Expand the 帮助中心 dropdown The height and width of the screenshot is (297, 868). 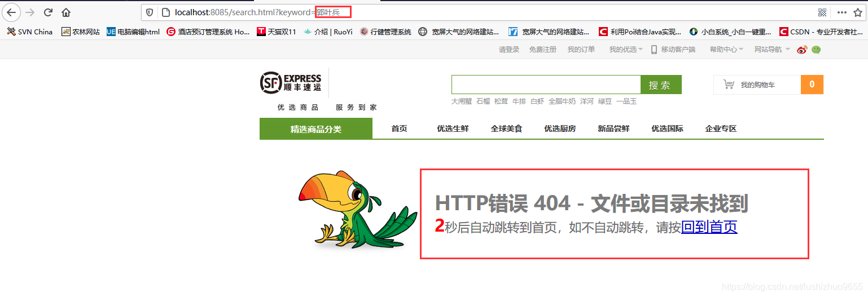726,50
